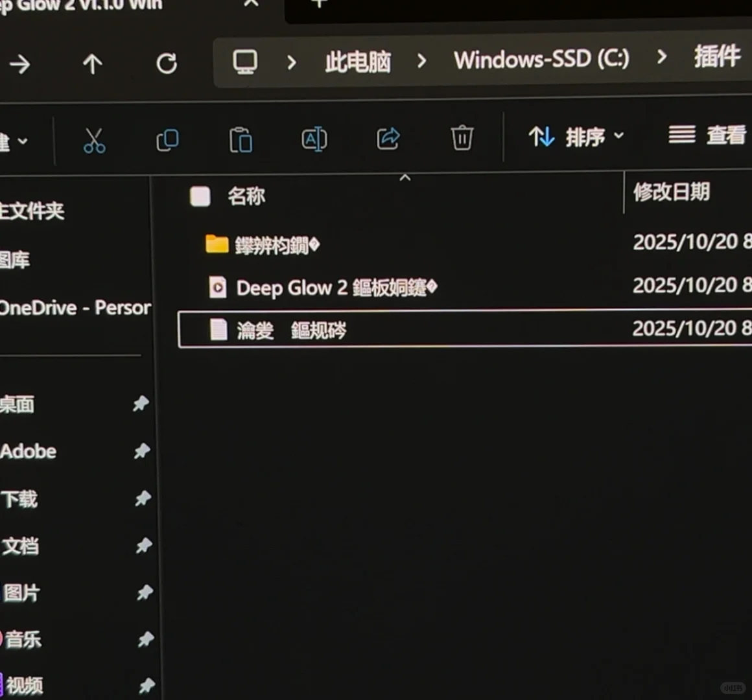Click the Refresh icon in the navigation bar
The image size is (752, 700).
pyautogui.click(x=167, y=64)
